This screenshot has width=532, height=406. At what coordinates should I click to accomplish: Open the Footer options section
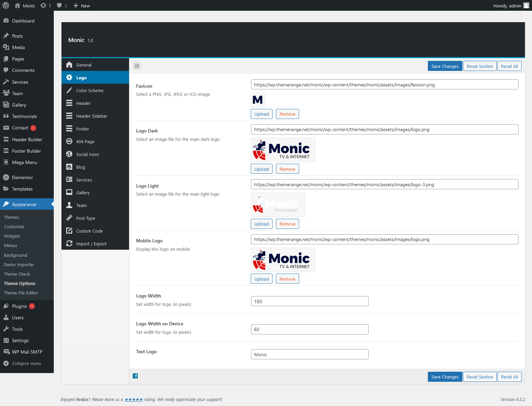95,129
